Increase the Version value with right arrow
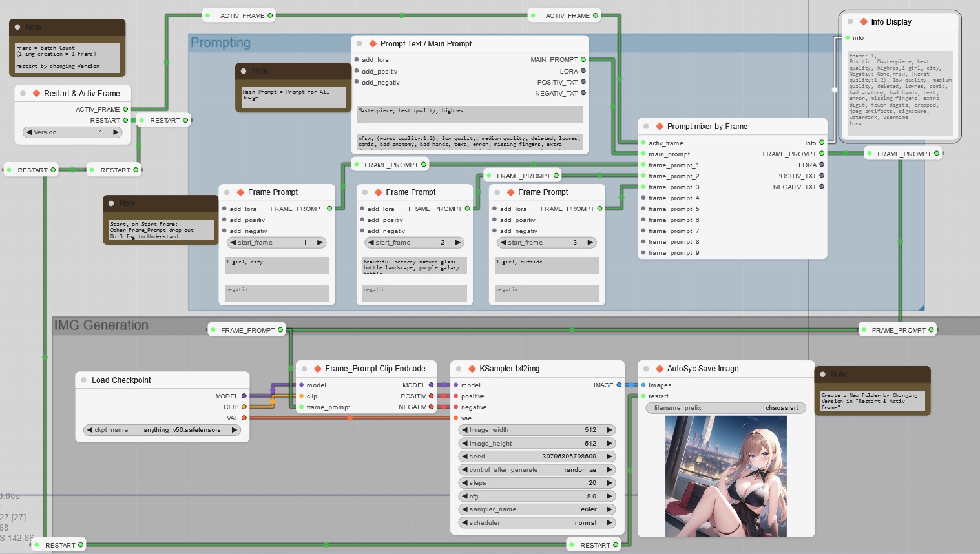This screenshot has width=980, height=554. 116,132
